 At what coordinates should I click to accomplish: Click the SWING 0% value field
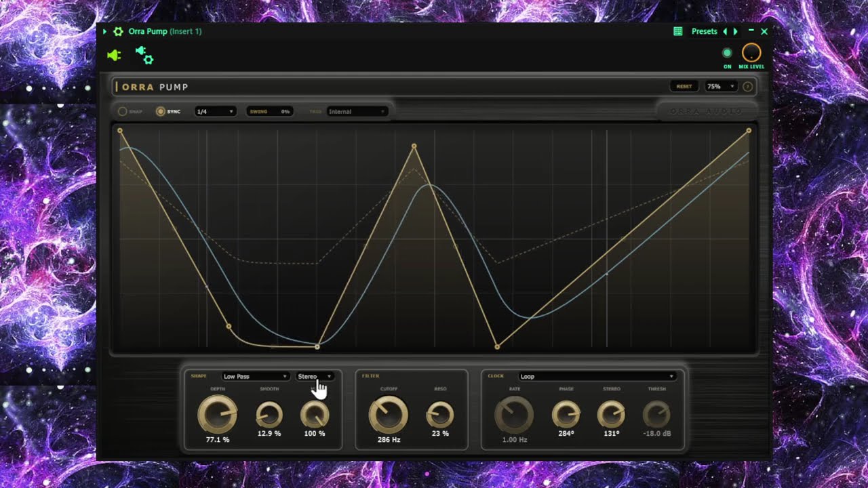click(x=270, y=111)
